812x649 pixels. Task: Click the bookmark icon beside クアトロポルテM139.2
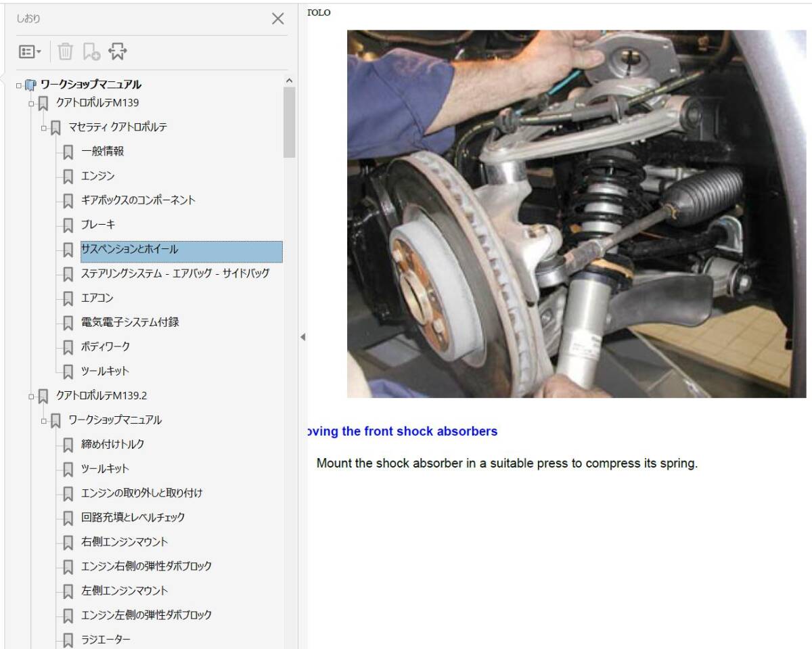click(43, 396)
